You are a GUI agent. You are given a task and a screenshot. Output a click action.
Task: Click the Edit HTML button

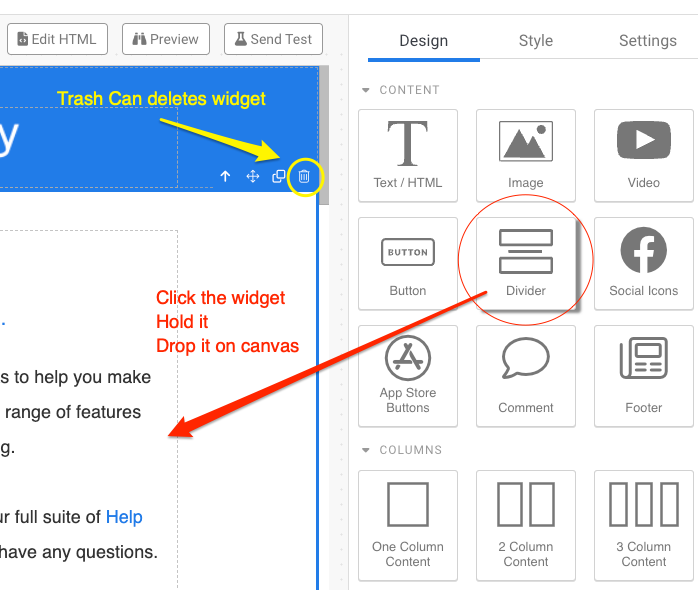tap(57, 39)
